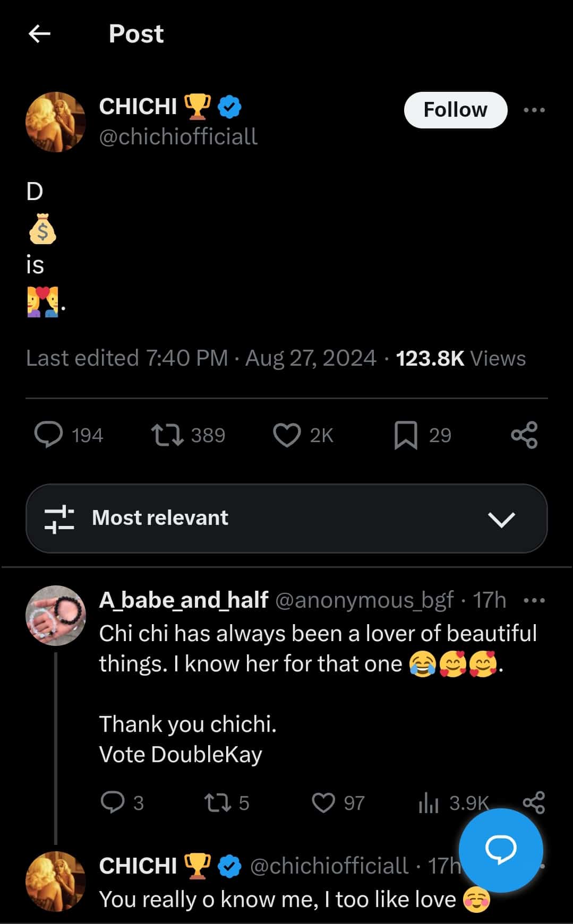Screen dimensions: 573x924
Task: Open the main post's reply icon
Action: (x=49, y=435)
